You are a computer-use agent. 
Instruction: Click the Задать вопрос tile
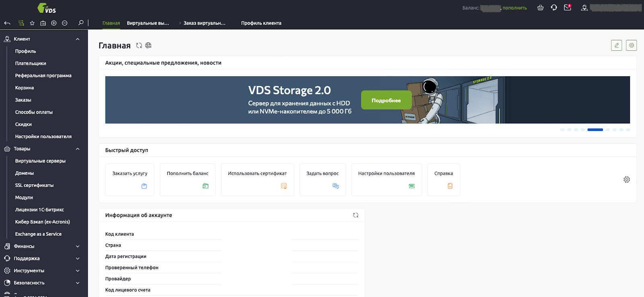click(x=322, y=180)
